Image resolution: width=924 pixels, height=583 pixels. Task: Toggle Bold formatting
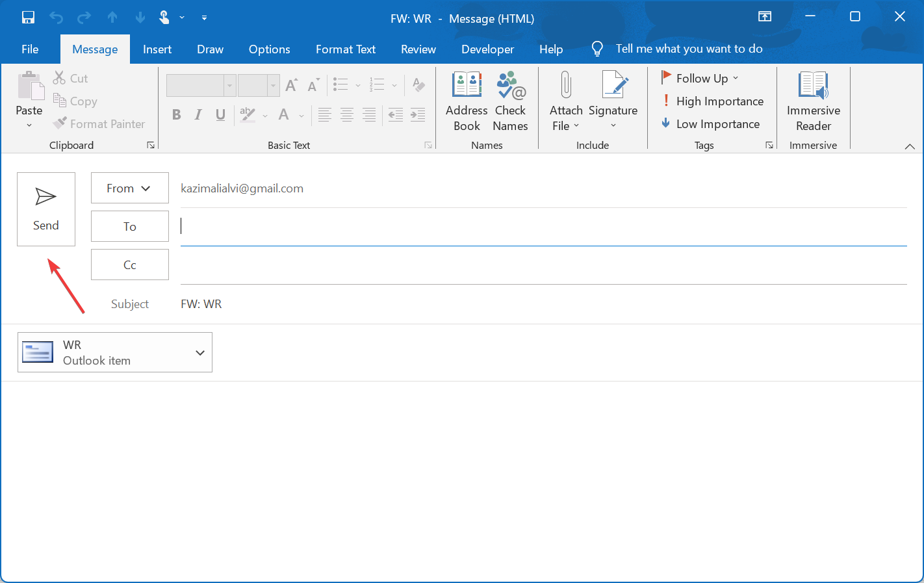(x=176, y=115)
